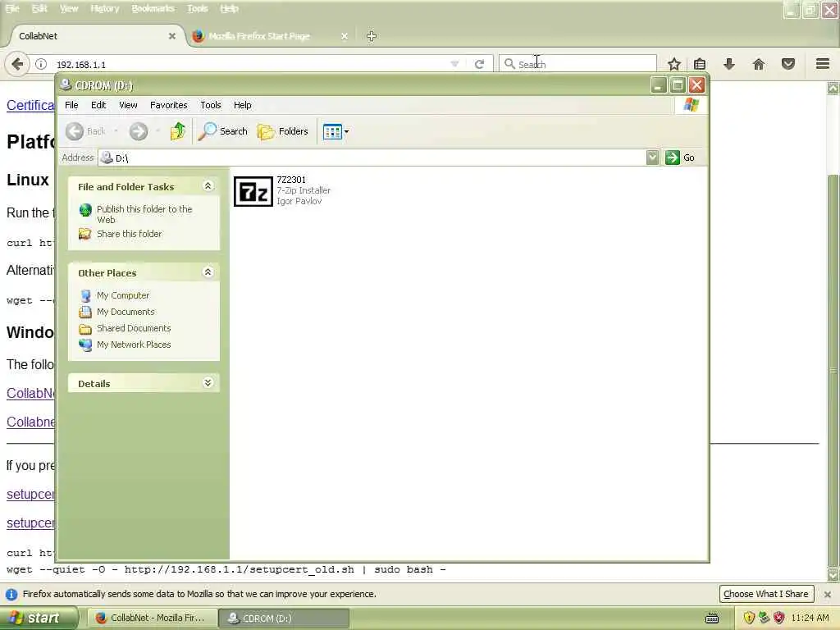Open the Explorer View menu
Viewport: 840px width, 630px height.
tap(128, 105)
